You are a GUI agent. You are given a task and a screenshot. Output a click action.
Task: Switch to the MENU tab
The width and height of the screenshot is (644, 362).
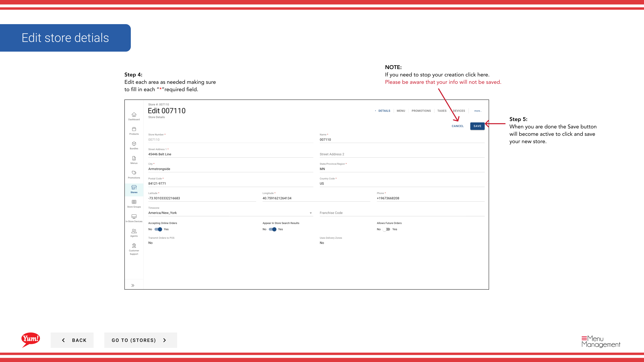[x=401, y=111]
